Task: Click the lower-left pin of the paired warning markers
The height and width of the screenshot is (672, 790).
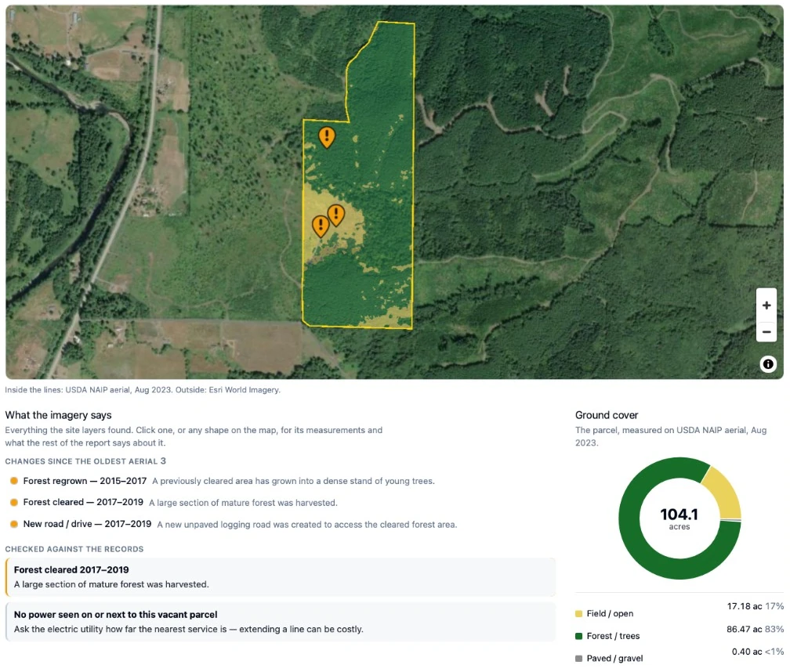Action: 321,226
